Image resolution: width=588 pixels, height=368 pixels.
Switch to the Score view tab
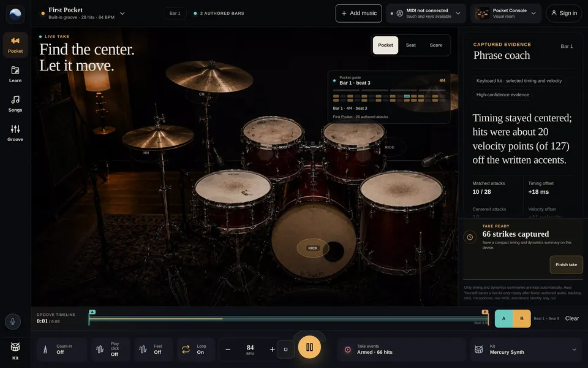[435, 45]
